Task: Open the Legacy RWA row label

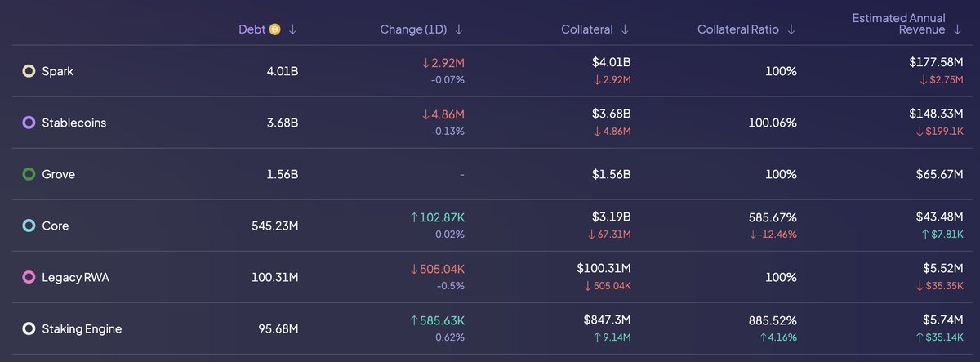Action: pyautogui.click(x=75, y=278)
